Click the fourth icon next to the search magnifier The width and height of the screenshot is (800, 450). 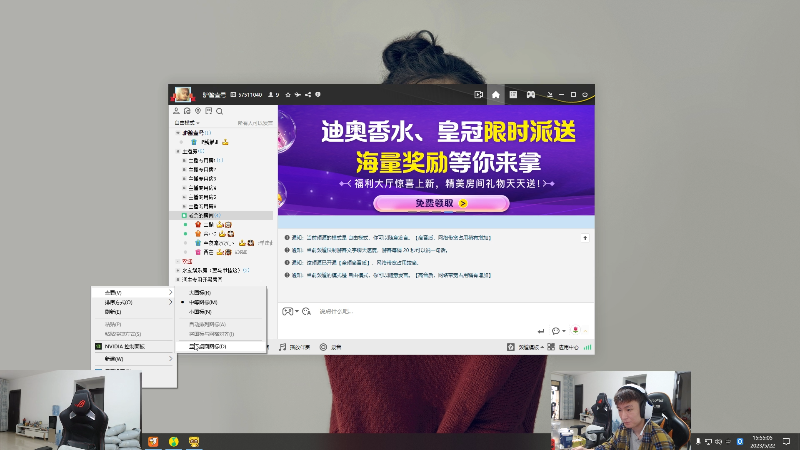tap(209, 111)
